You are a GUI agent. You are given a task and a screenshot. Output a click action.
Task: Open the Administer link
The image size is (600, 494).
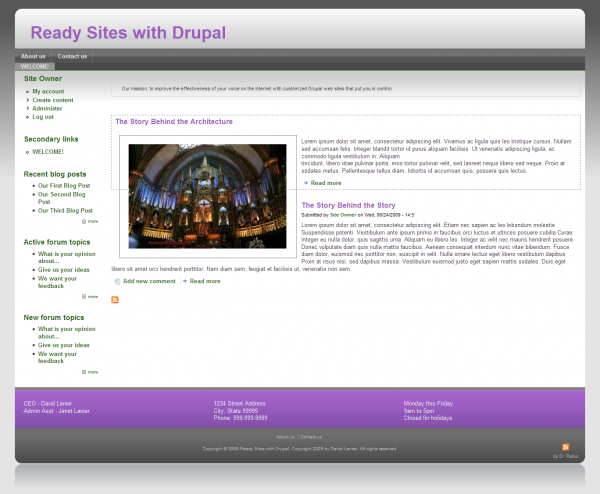click(47, 108)
